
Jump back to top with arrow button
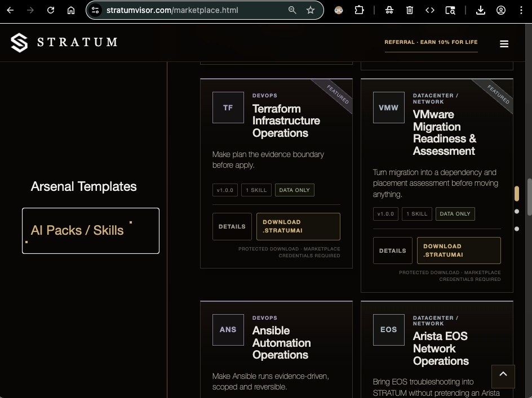tap(503, 375)
